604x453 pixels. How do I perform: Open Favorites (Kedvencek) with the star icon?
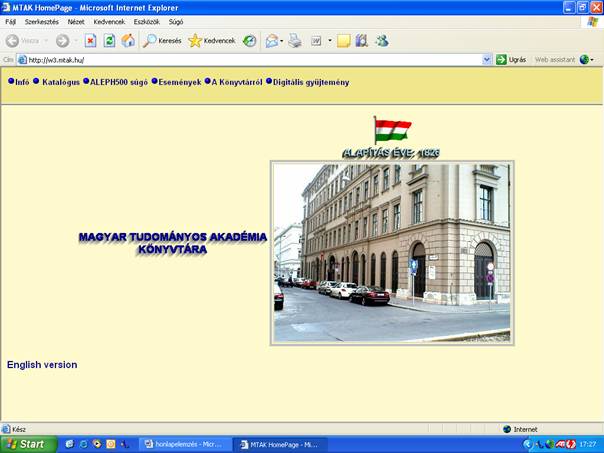coord(212,40)
